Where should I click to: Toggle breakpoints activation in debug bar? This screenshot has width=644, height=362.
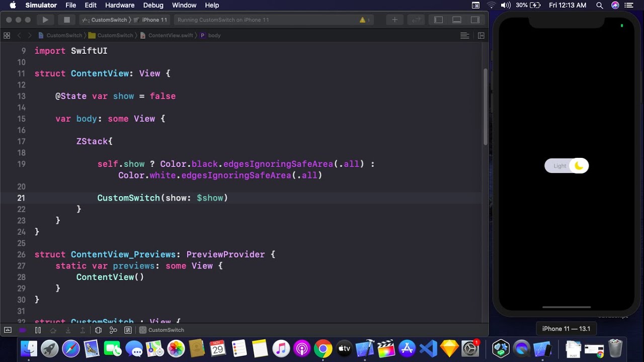pos(23,330)
